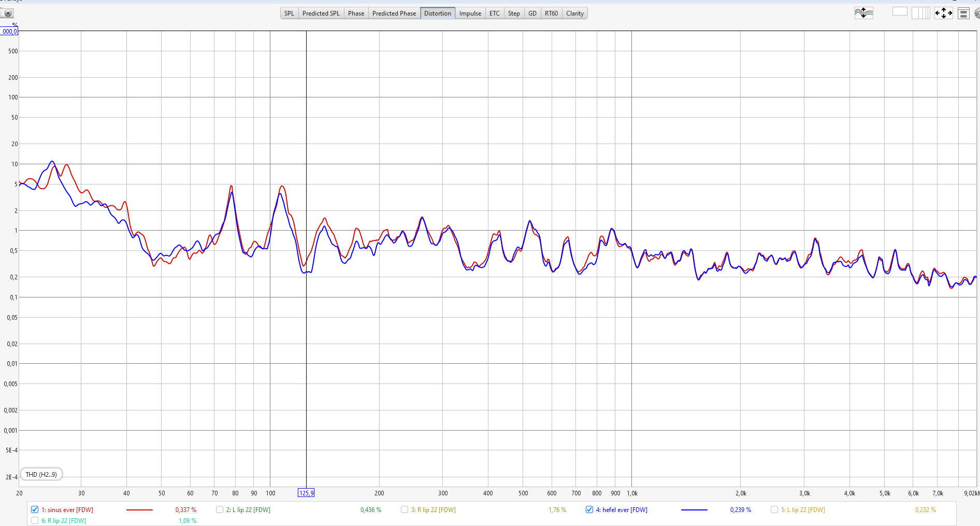The image size is (980, 526).
Task: Enable the '2: L lip 22 [FDW]' trace
Action: tap(220, 509)
